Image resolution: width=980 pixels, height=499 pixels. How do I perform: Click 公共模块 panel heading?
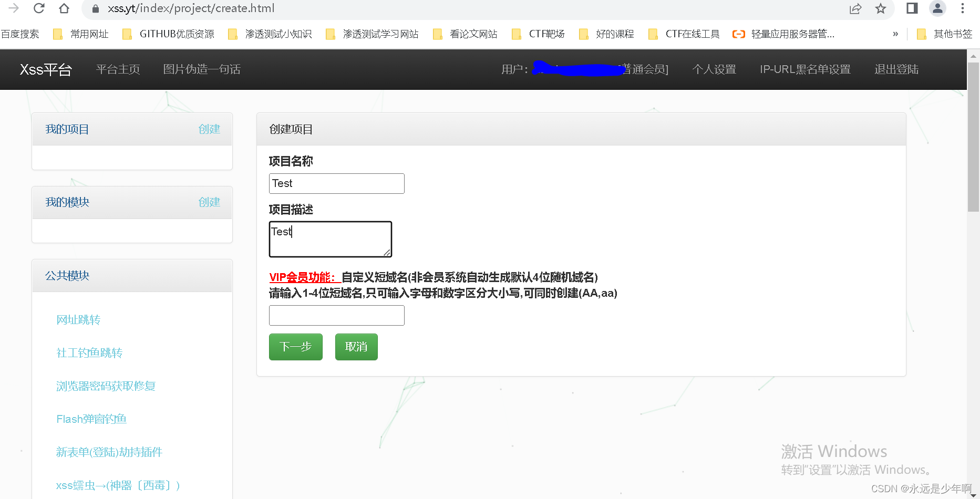67,276
